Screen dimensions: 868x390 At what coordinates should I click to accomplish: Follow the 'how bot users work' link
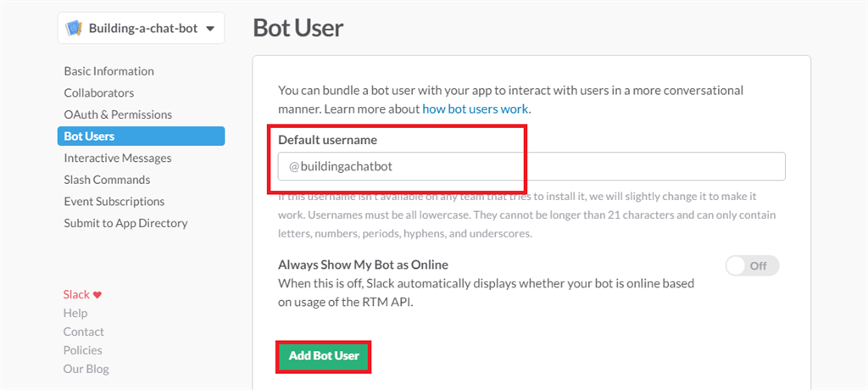(475, 109)
